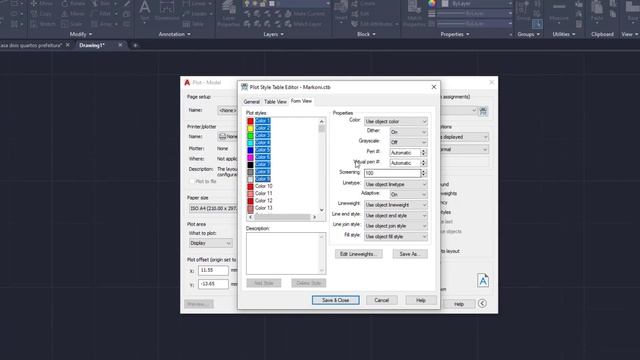
Task: Expand the Block ribbon panel
Action: click(366, 34)
